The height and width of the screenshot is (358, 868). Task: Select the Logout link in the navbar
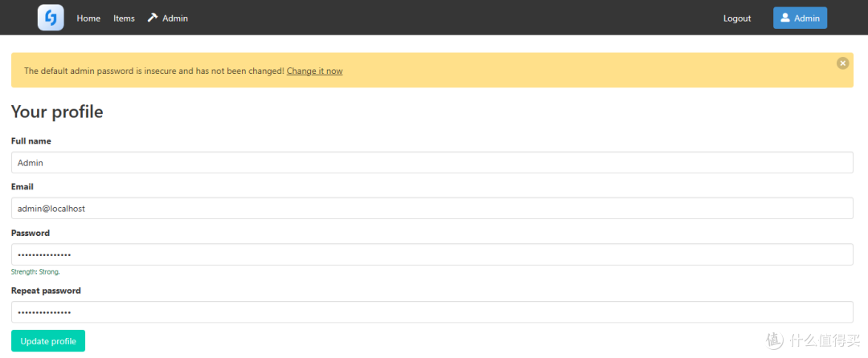click(737, 18)
